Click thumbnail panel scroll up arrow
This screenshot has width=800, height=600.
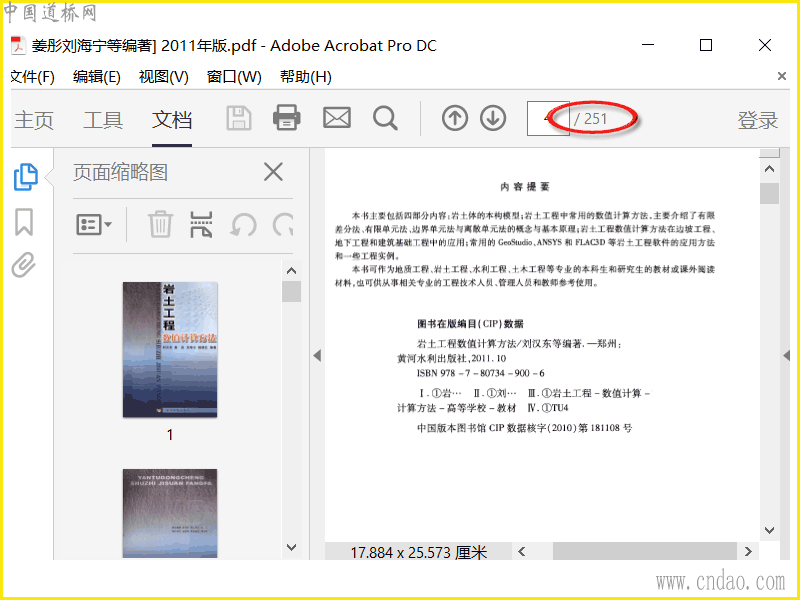click(x=291, y=270)
